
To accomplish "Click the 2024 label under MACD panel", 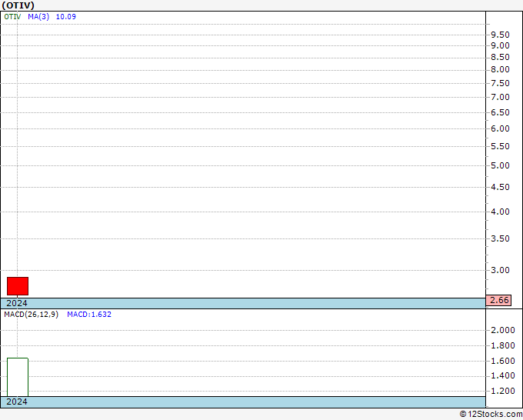I will coord(17,402).
